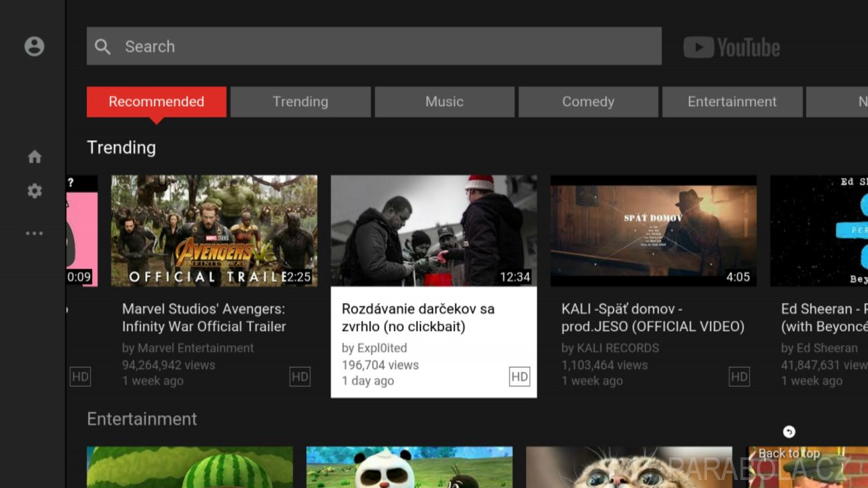Open watermelon thumbnail in Entertainment row
This screenshot has width=868, height=488.
[x=190, y=467]
